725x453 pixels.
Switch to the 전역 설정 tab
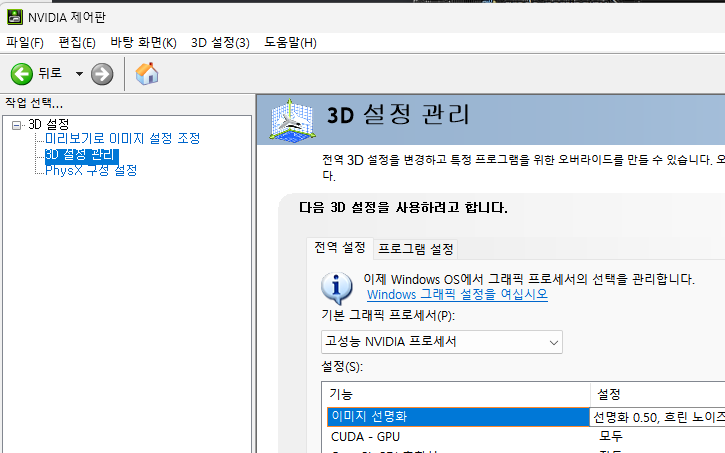coord(340,248)
